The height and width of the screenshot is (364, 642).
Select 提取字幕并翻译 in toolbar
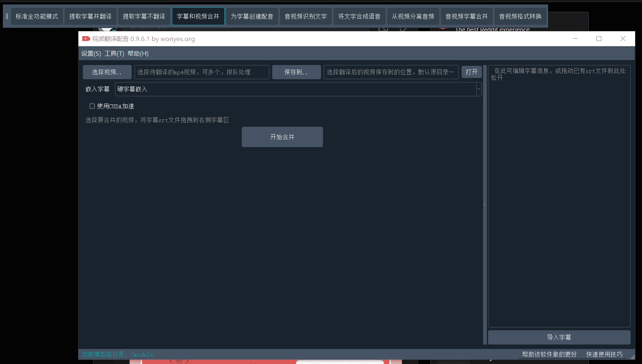[90, 16]
